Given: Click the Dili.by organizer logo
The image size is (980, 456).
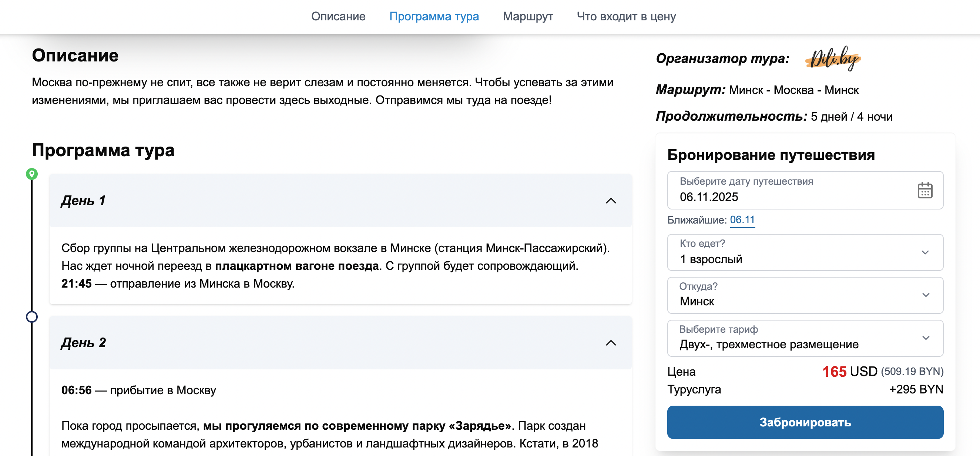Looking at the screenshot, I should point(833,59).
